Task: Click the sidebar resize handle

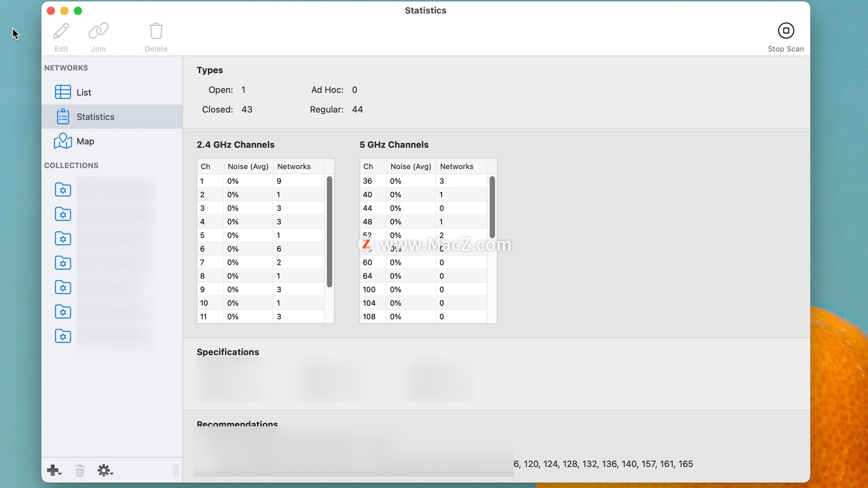Action: (x=176, y=470)
